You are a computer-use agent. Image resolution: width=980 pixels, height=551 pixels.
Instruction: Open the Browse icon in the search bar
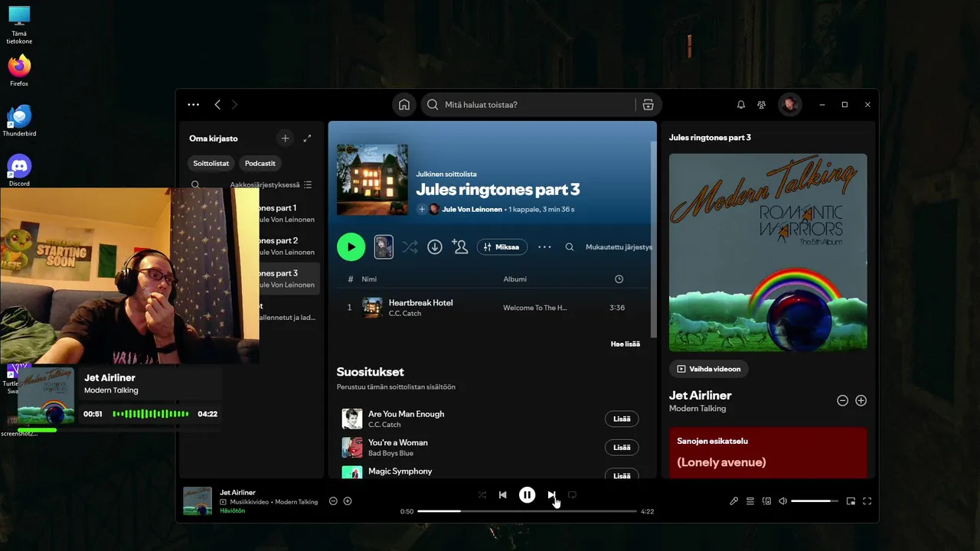[648, 105]
